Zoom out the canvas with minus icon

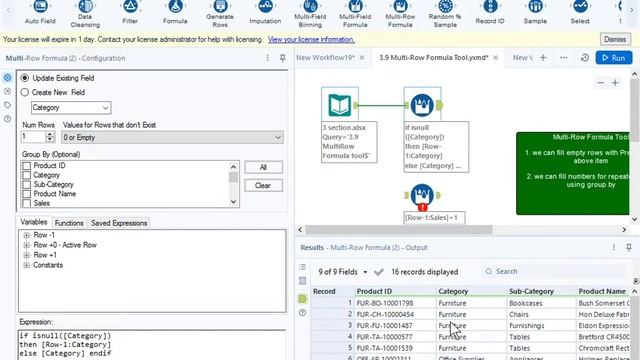click(600, 83)
